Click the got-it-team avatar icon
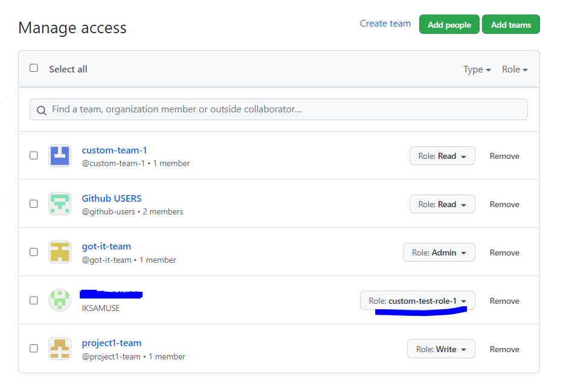This screenshot has width=566, height=392. 59,252
